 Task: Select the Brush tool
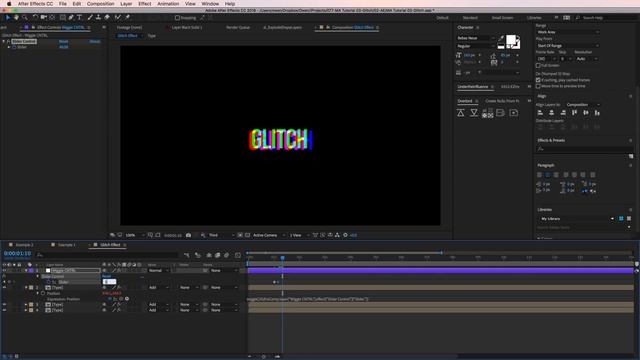point(90,18)
